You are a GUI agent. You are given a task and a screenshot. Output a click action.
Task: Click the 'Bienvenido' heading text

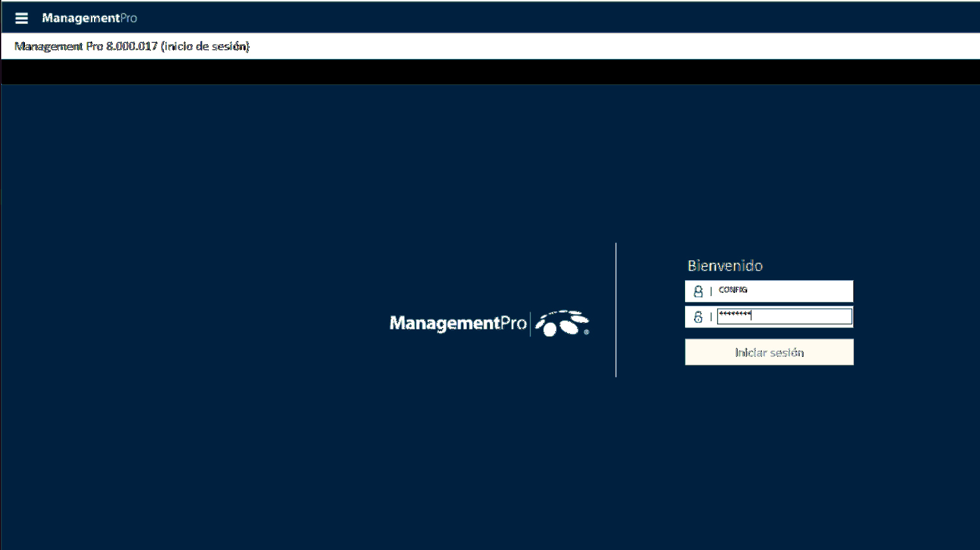coord(725,265)
